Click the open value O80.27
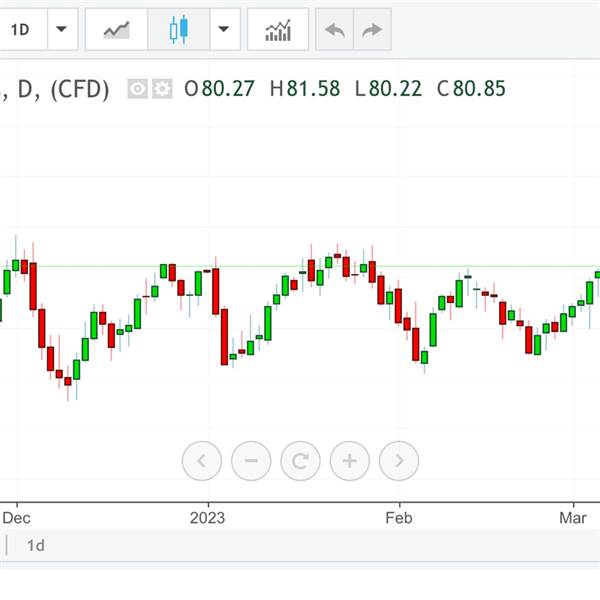Image resolution: width=600 pixels, height=600 pixels. (219, 89)
